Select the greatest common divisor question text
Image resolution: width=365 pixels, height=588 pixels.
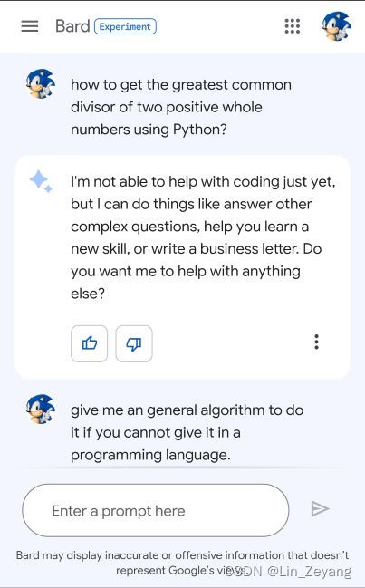pyautogui.click(x=181, y=107)
